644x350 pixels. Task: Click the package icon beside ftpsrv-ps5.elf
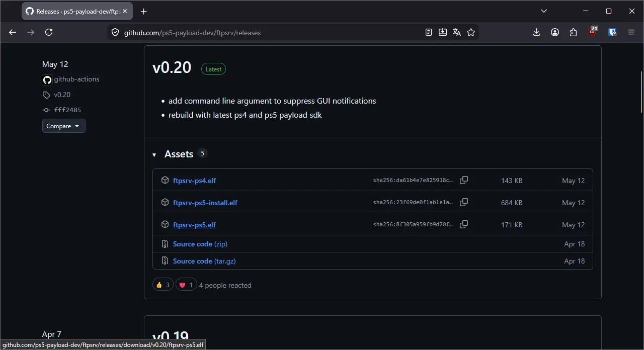pyautogui.click(x=165, y=224)
